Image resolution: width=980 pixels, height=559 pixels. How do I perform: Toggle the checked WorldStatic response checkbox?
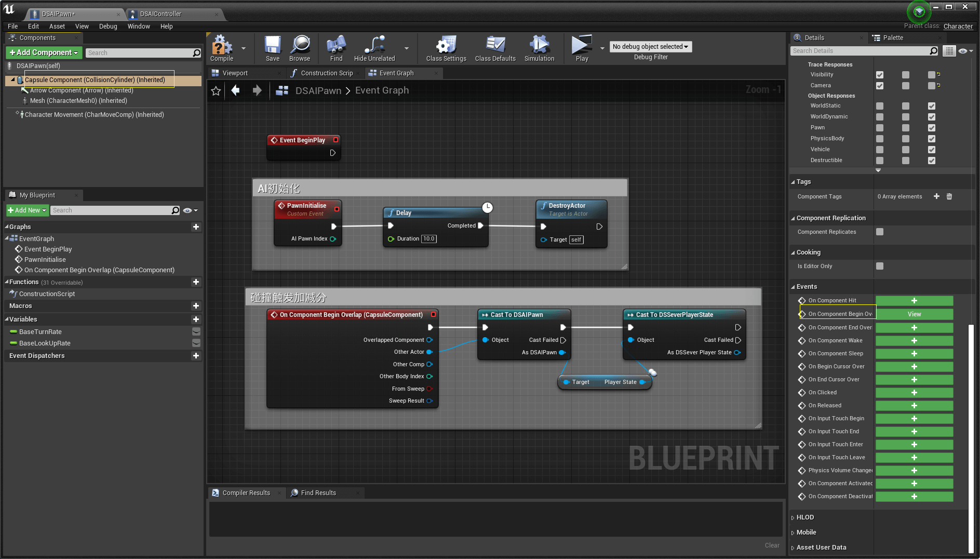click(932, 106)
